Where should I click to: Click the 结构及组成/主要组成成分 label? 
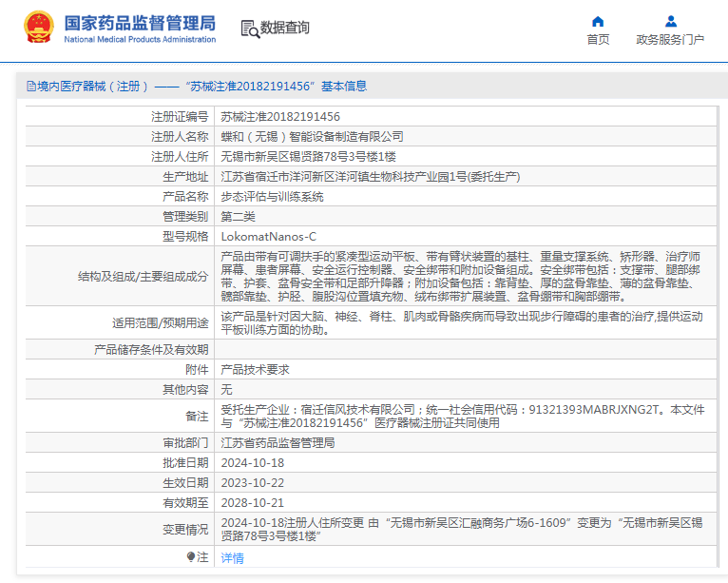(143, 277)
